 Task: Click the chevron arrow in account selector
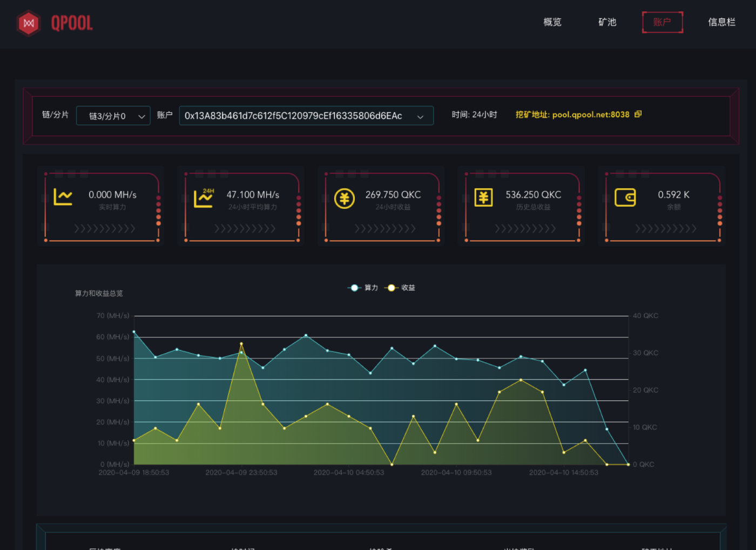pyautogui.click(x=420, y=117)
